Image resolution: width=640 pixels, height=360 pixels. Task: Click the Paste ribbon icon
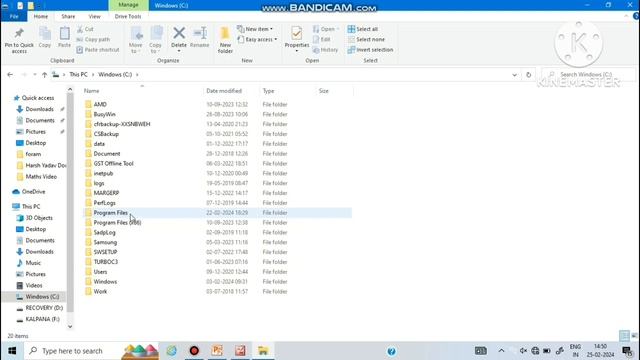(64, 34)
